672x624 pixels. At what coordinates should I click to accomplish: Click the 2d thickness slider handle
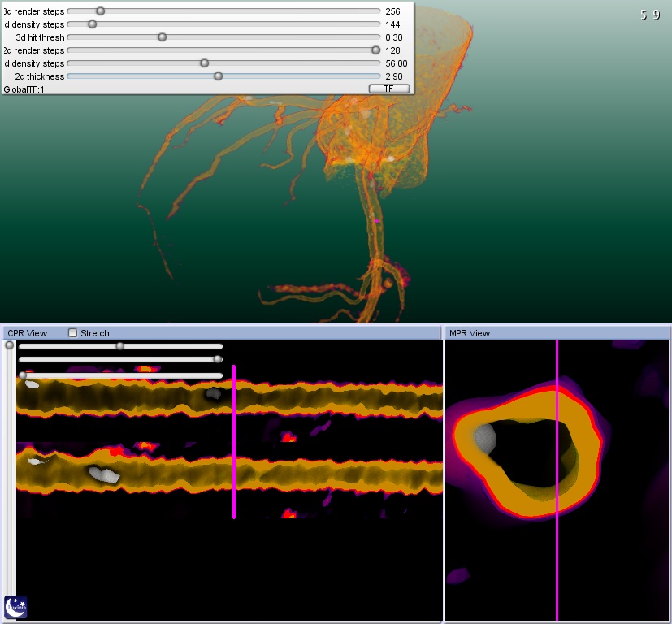pos(218,76)
